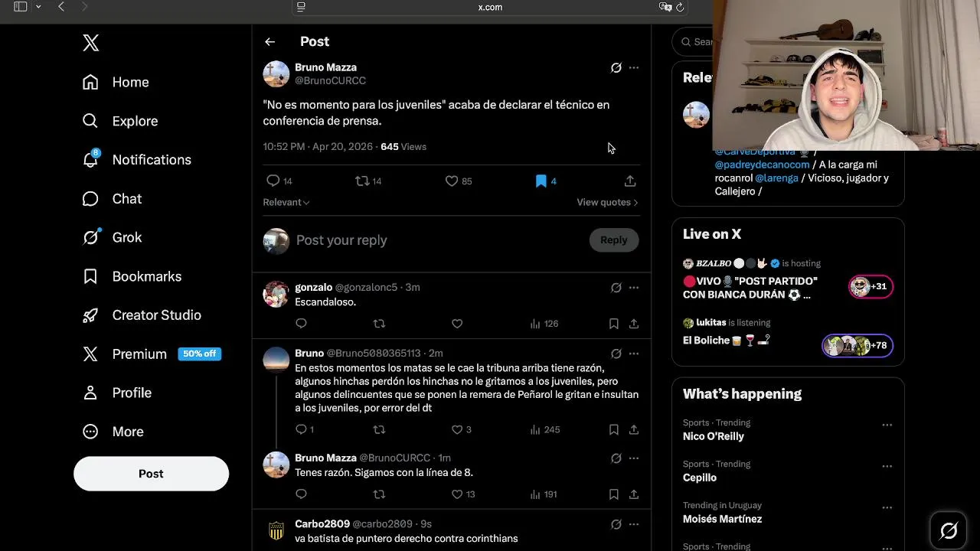Share the main post
The height and width of the screenshot is (551, 980).
click(630, 181)
